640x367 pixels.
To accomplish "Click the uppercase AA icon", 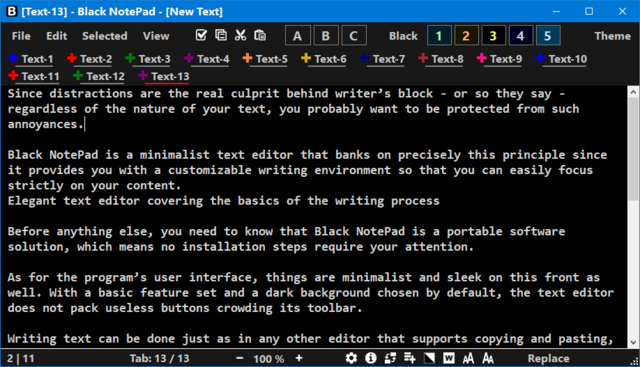I will tap(469, 358).
